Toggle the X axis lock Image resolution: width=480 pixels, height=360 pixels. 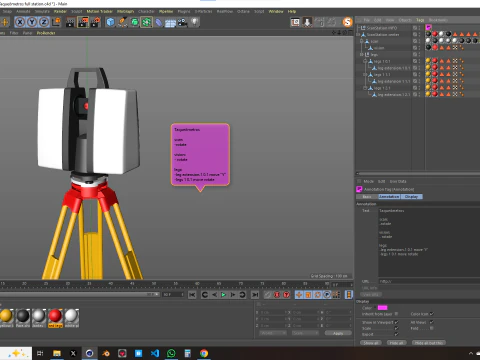tap(20, 22)
